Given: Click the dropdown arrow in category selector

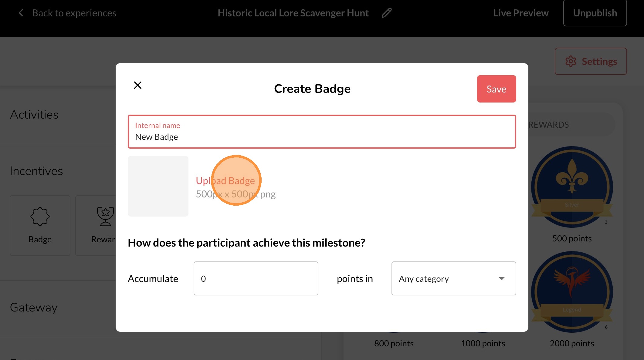Looking at the screenshot, I should tap(501, 278).
